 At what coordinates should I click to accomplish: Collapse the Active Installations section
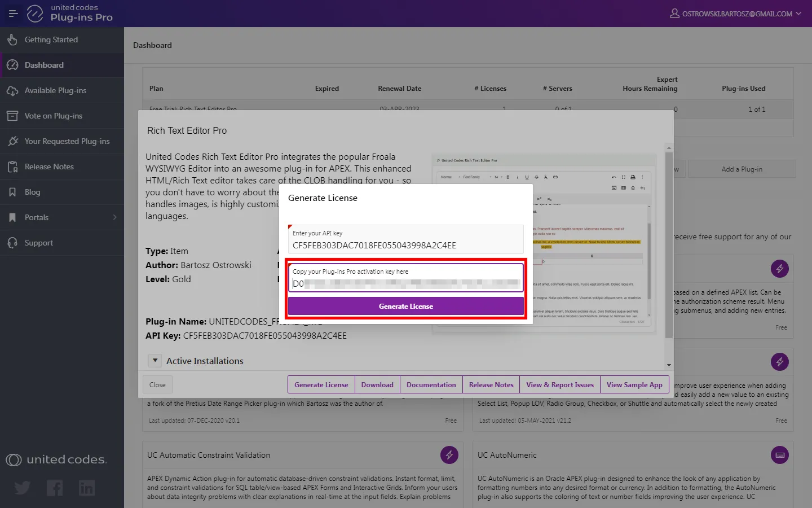[155, 361]
